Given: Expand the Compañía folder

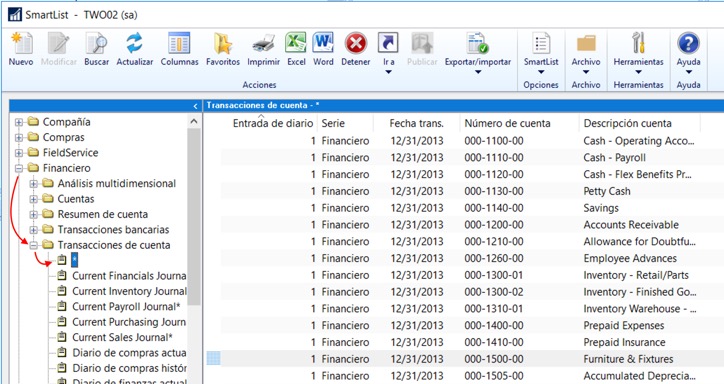Looking at the screenshot, I should pos(19,122).
